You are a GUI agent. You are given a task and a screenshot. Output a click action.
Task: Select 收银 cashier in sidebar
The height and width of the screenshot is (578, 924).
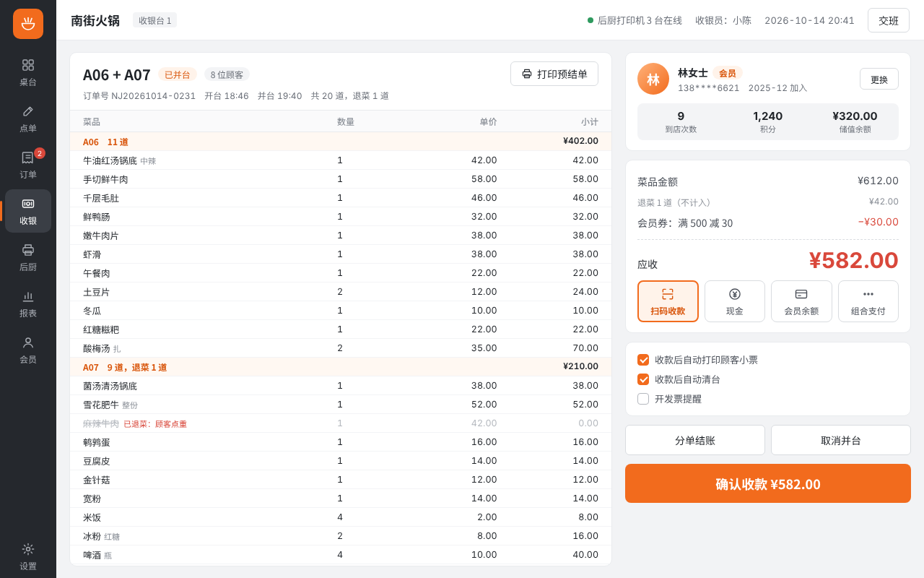pyautogui.click(x=28, y=212)
